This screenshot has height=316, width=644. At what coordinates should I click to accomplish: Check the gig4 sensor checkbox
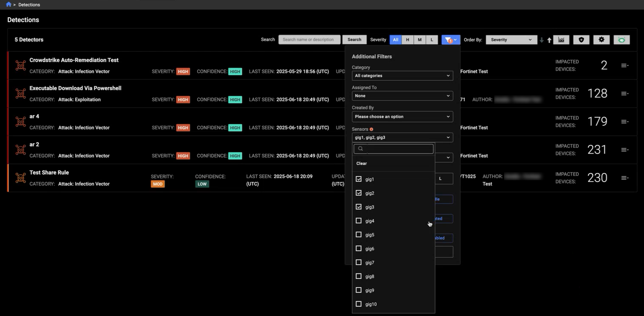[x=359, y=221]
